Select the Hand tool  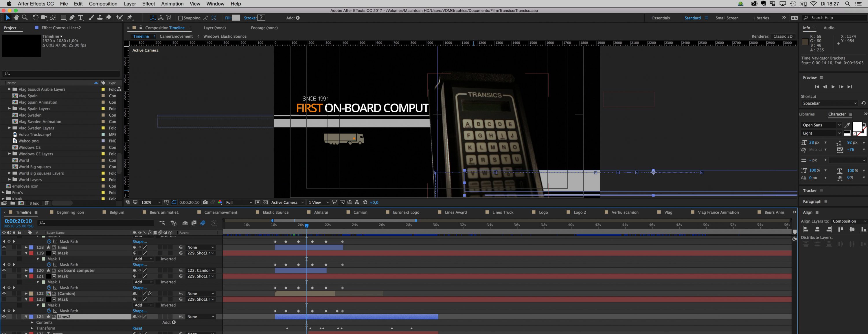point(16,18)
